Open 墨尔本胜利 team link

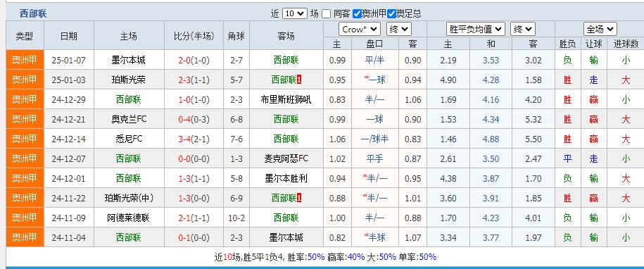[x=286, y=179]
